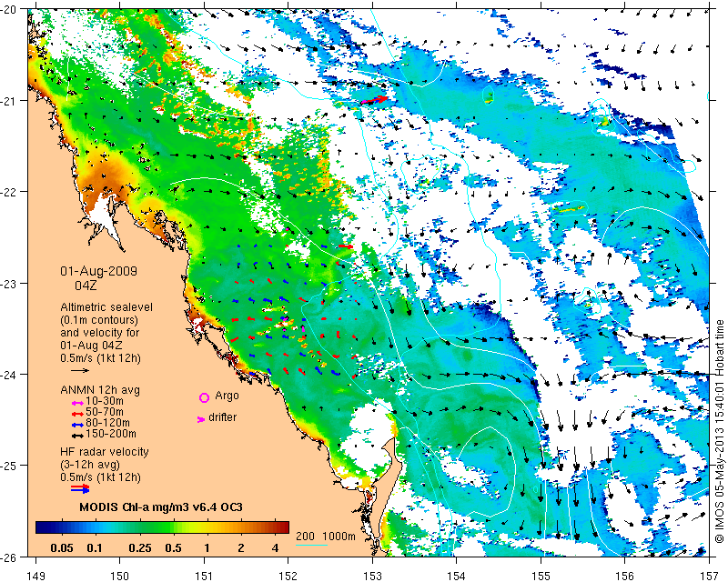This screenshot has height=582, width=728.
Task: Click the blue 80-120m depth arrow symbol
Action: click(77, 425)
